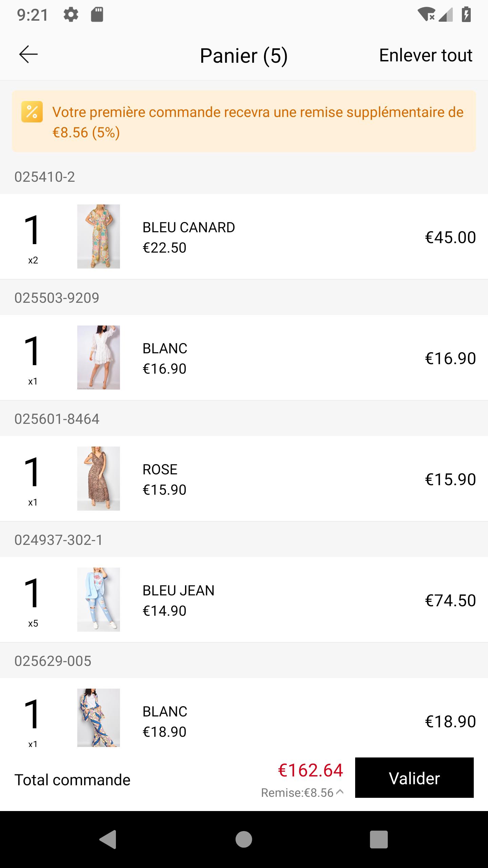Tap the Valider button
The width and height of the screenshot is (488, 868).
click(414, 778)
